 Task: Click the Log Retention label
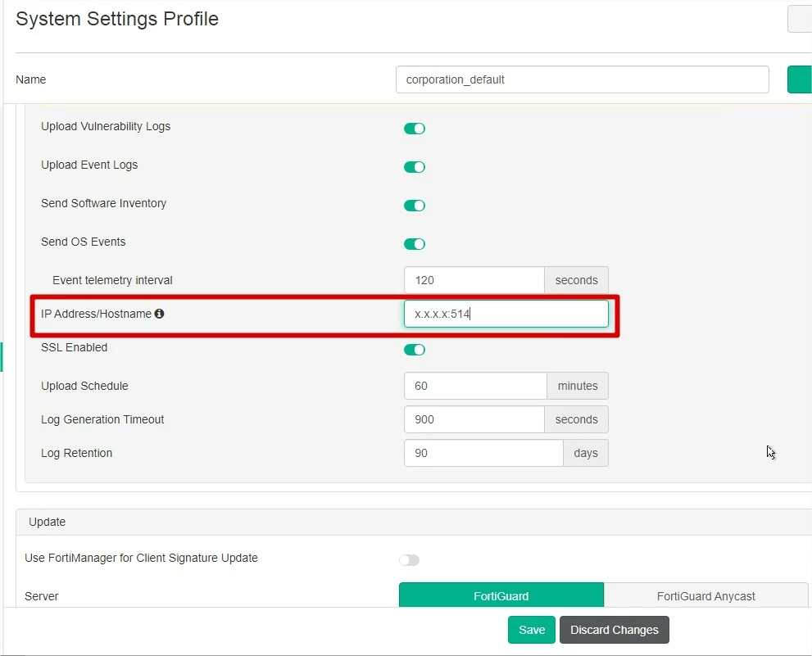(x=77, y=453)
